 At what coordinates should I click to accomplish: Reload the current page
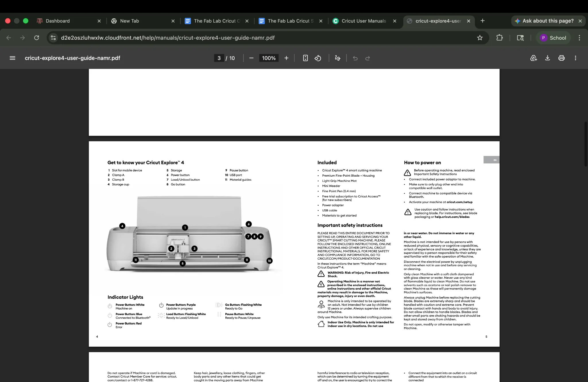click(x=36, y=38)
